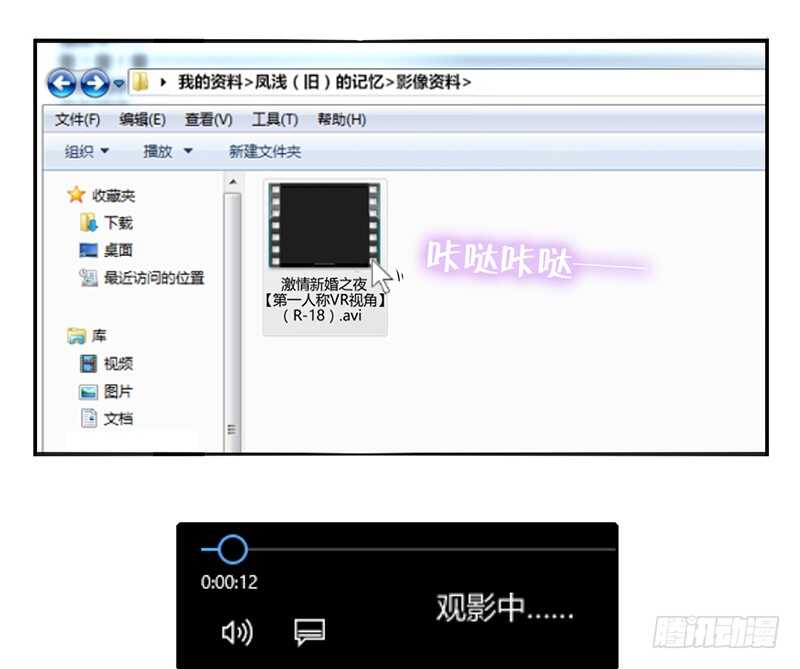Viewport: 800px width, 669px height.
Task: Select 凤浅（旧）的记忆 in the address path
Action: pos(319,82)
